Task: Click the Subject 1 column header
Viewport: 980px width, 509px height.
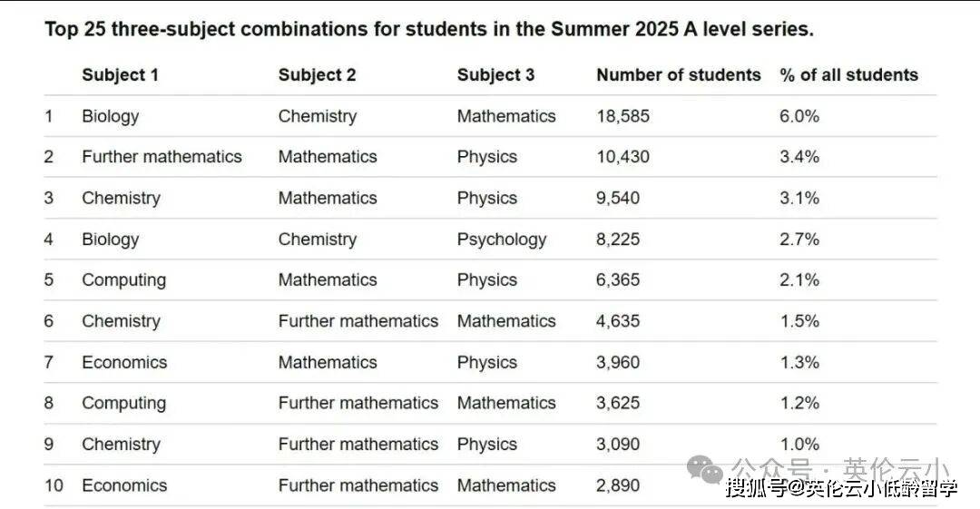Action: (120, 75)
